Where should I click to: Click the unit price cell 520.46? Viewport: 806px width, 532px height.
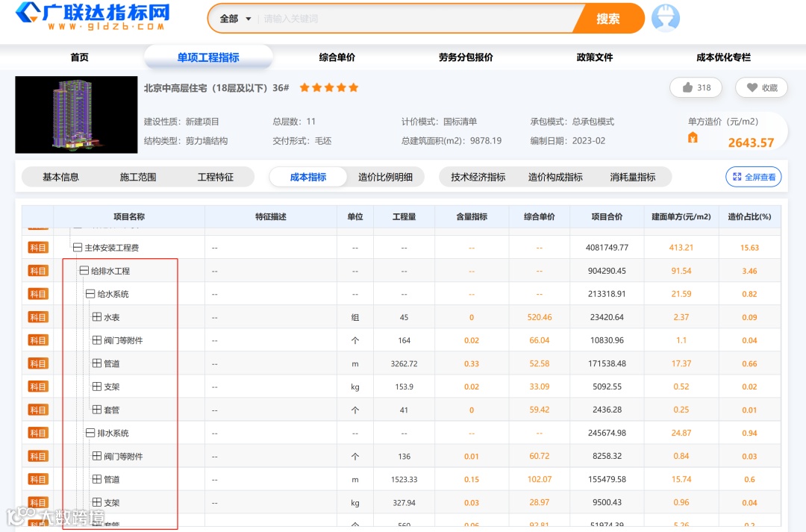point(540,317)
